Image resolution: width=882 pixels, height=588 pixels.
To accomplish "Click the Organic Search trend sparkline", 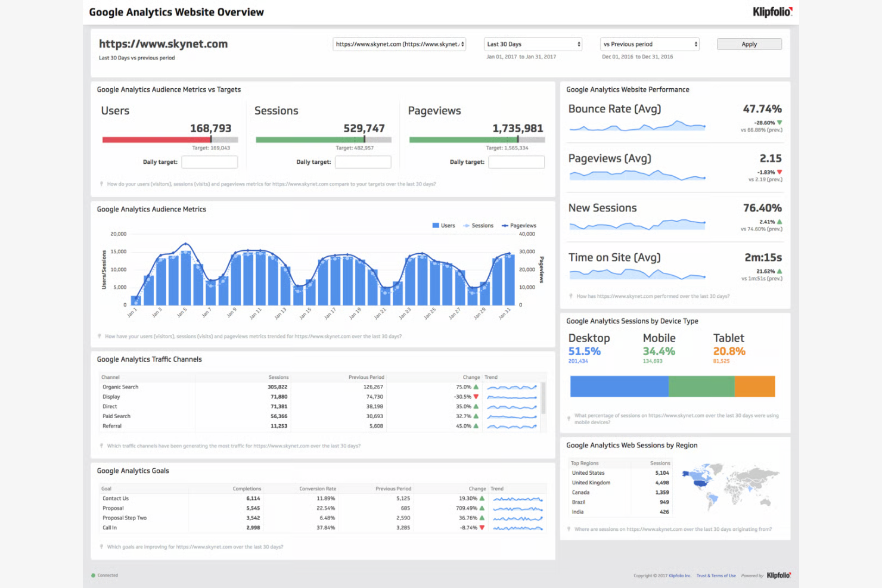I will pos(512,387).
